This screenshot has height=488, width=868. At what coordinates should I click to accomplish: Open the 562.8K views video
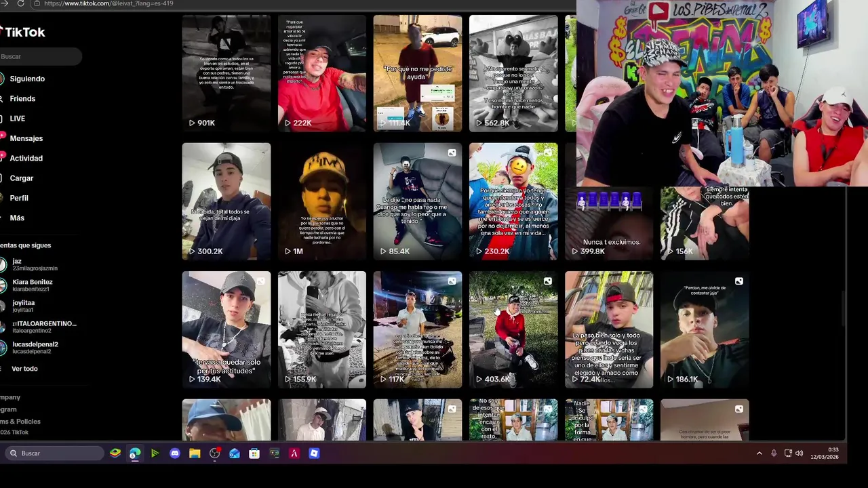tap(513, 73)
